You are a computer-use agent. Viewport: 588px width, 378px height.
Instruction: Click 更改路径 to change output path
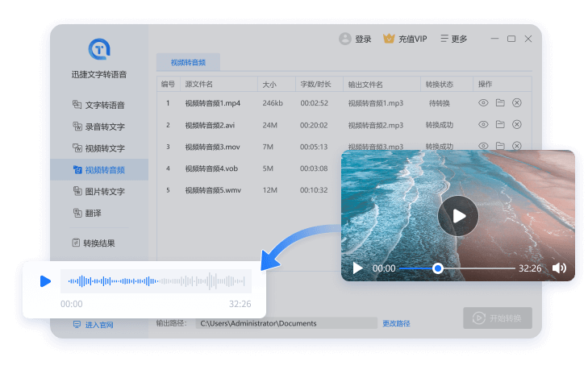point(396,323)
